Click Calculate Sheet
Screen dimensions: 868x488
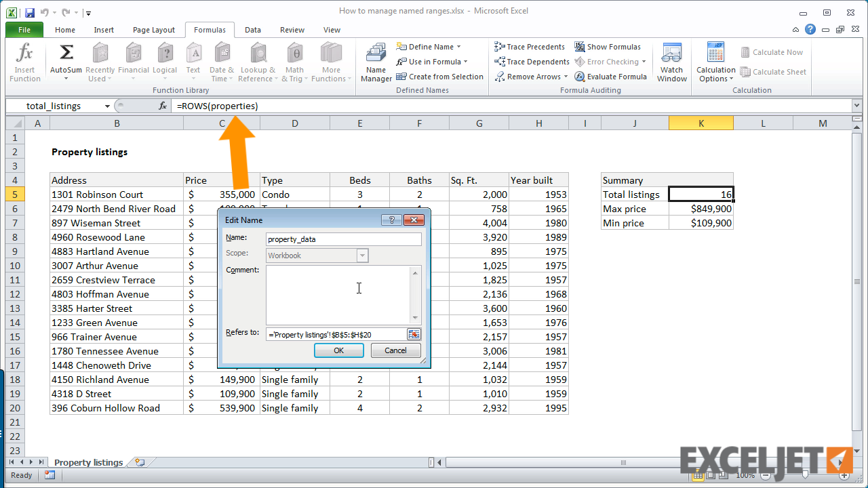pyautogui.click(x=773, y=72)
